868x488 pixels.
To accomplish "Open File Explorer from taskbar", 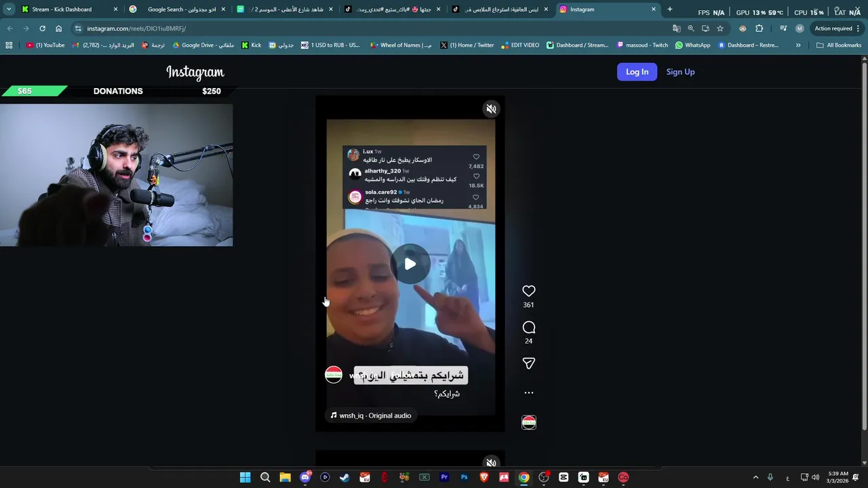I will (285, 477).
